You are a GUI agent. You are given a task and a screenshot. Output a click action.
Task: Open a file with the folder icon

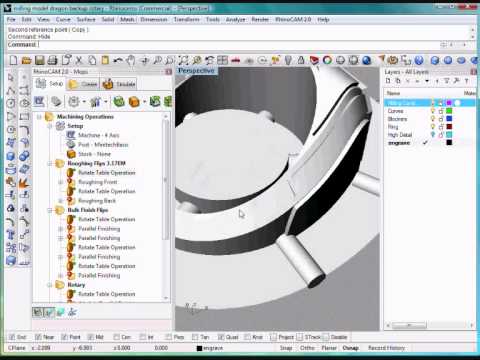(26, 60)
